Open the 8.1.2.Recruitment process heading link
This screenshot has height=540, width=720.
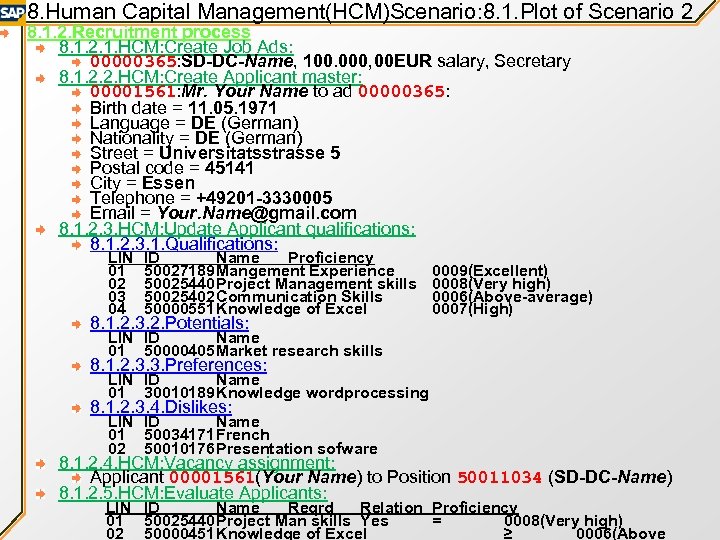[x=139, y=32]
